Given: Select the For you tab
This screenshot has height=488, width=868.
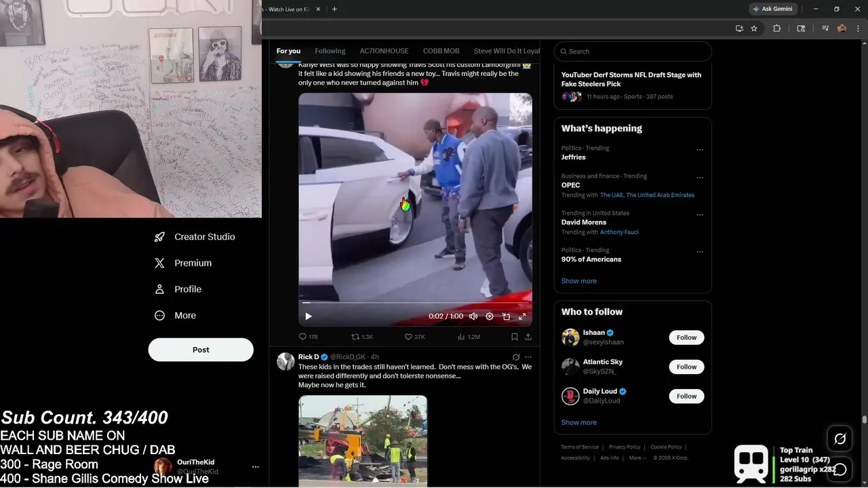Looking at the screenshot, I should click(288, 51).
